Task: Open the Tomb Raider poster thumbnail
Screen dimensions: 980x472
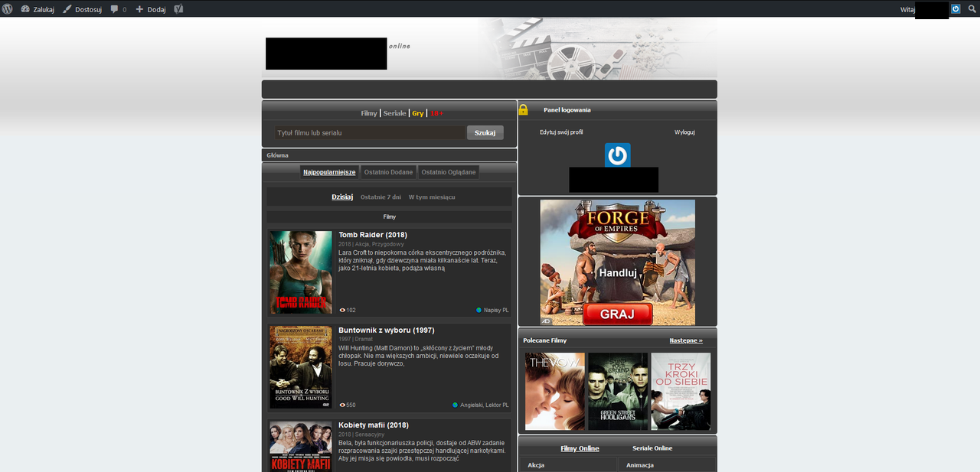Action: [301, 272]
